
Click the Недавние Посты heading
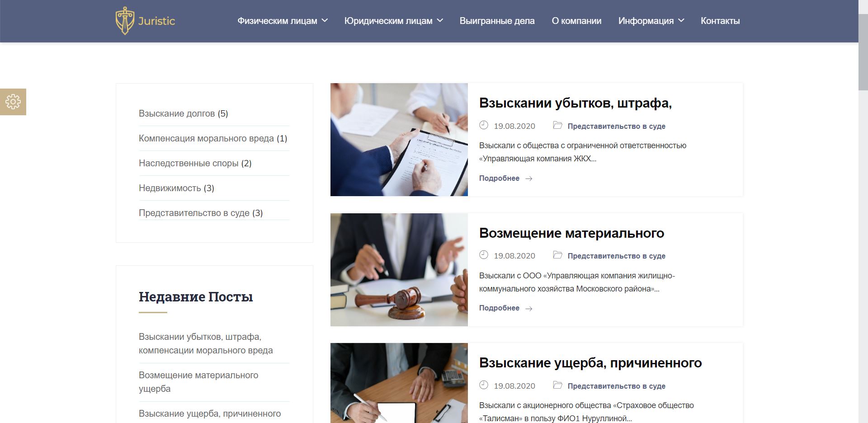click(196, 297)
